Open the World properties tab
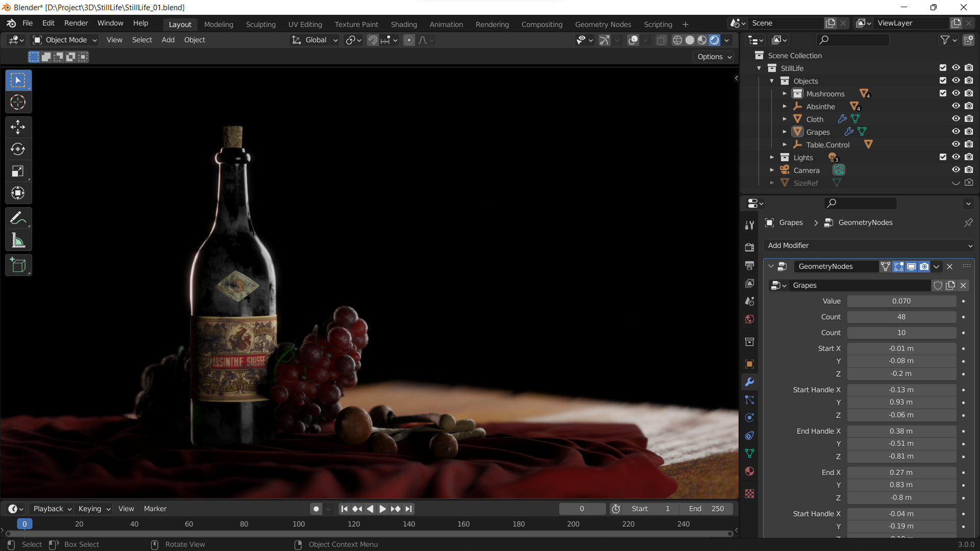980x551 pixels. pyautogui.click(x=749, y=319)
